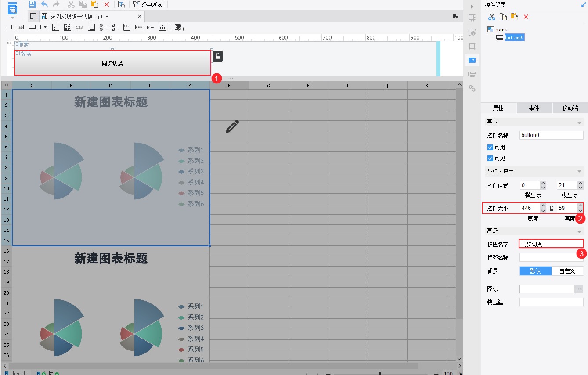
Task: Close the 多图实现统一切换.cpt tab
Action: tap(140, 16)
